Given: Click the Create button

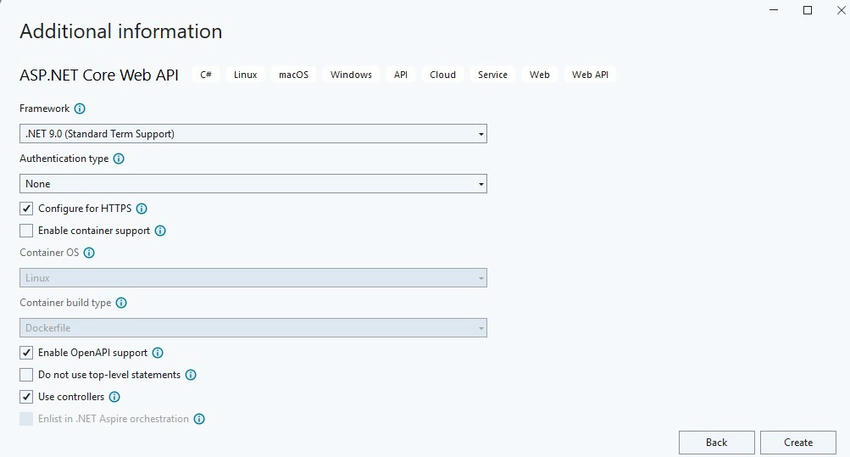Looking at the screenshot, I should pos(798,443).
